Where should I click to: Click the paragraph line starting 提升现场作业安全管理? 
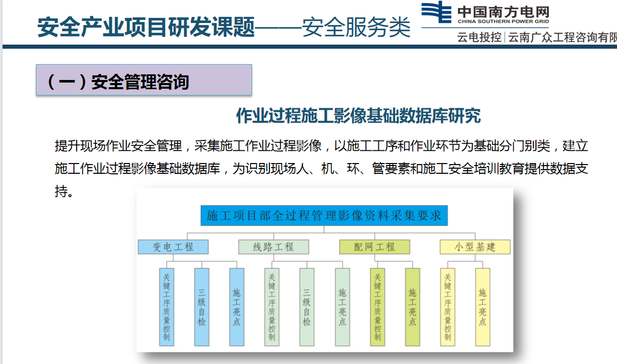(x=321, y=146)
